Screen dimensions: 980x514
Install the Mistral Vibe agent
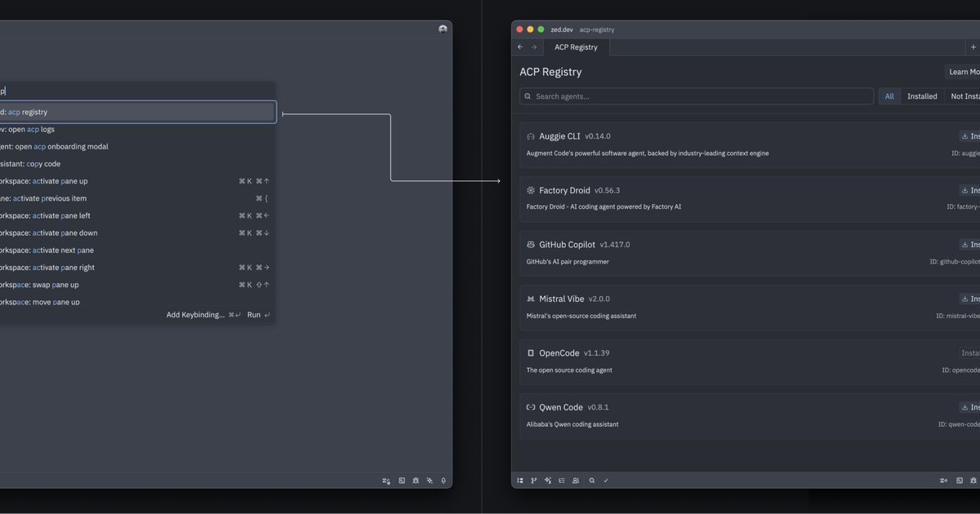coord(970,299)
